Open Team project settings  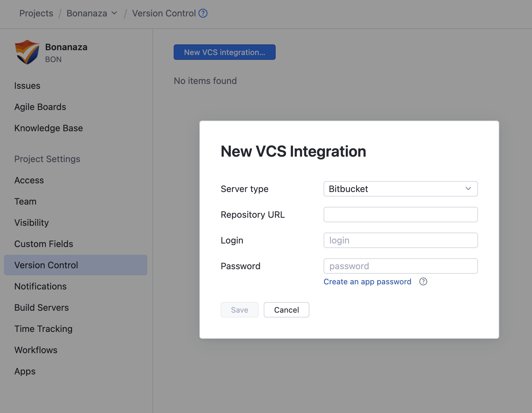[x=25, y=202]
